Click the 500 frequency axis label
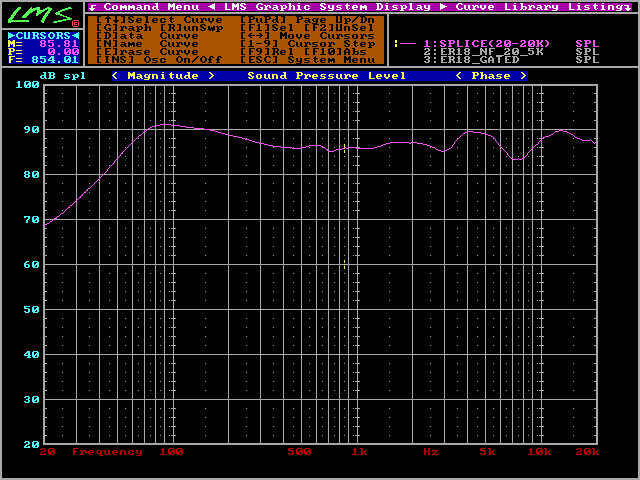Image resolution: width=640 pixels, height=480 pixels. [299, 452]
